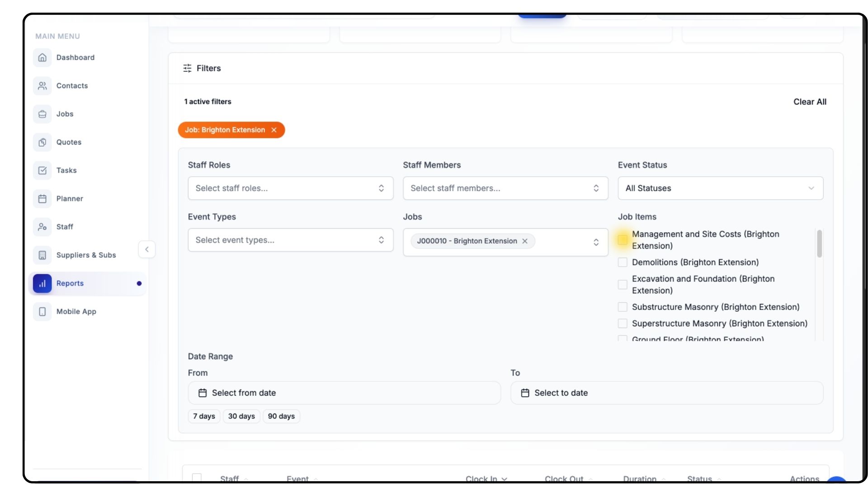Viewport: 868px width, 488px height.
Task: Open Jobs from the main menu
Action: tap(65, 114)
